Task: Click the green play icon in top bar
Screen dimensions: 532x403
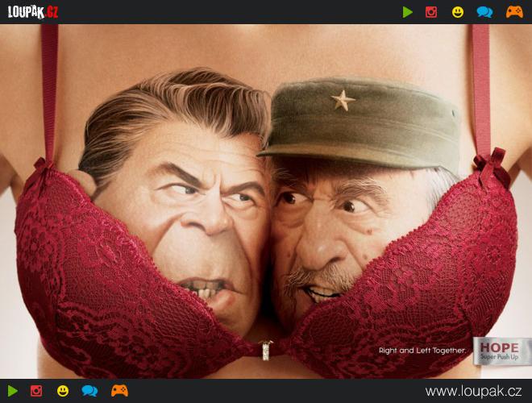Action: click(408, 12)
